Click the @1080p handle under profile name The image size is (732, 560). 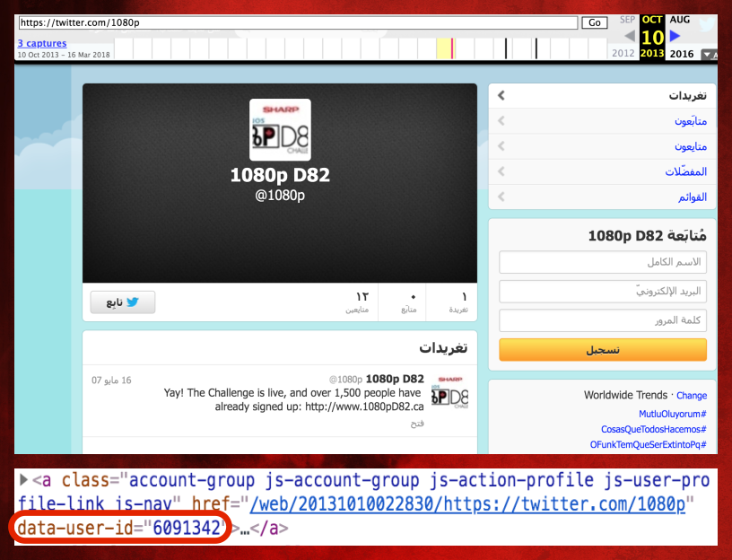(280, 195)
